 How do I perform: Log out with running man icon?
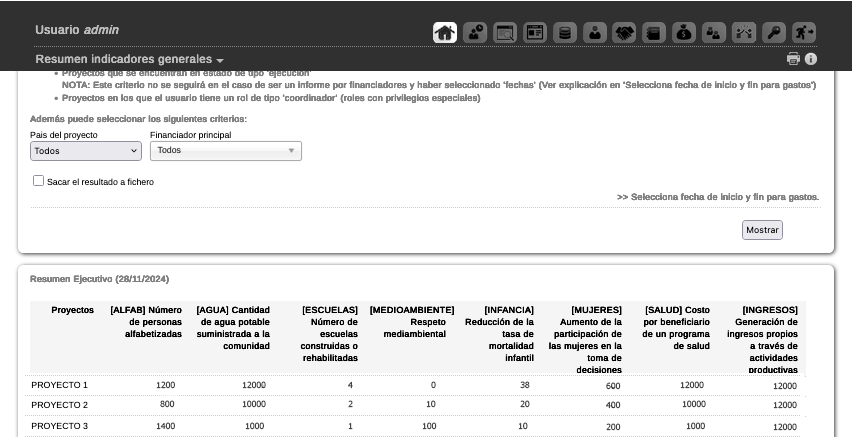click(804, 33)
